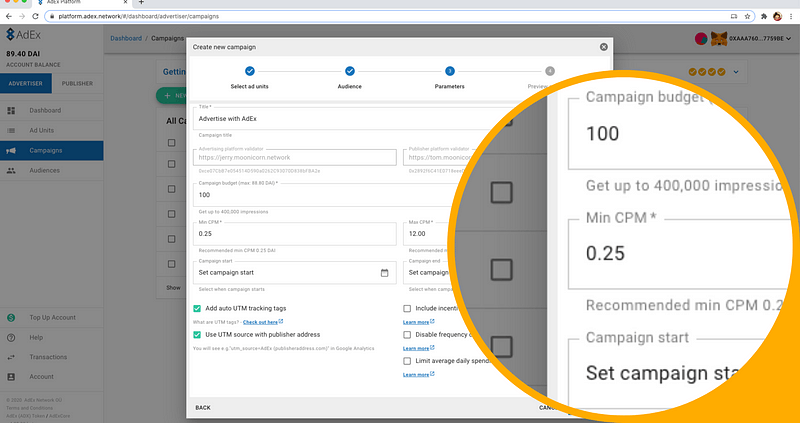Open Audiences in the sidebar menu
This screenshot has width=800, height=423.
(x=52, y=170)
